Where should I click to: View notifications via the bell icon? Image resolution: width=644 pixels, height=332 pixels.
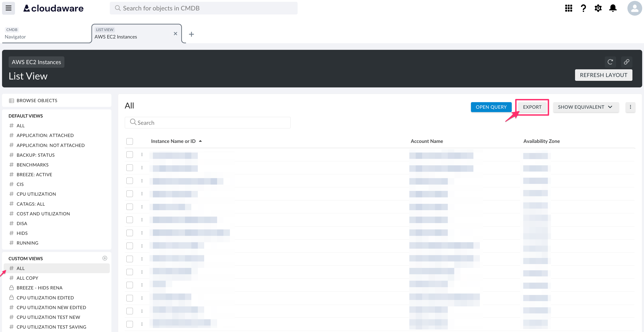coord(613,8)
